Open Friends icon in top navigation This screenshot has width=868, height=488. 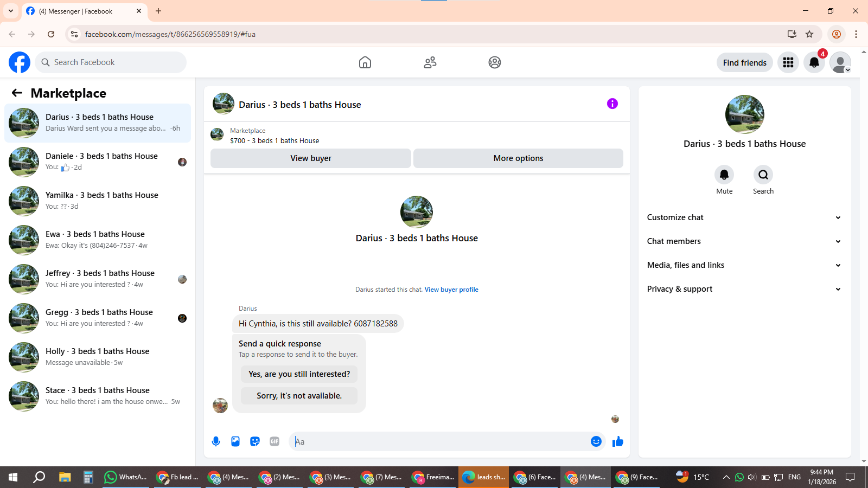(430, 62)
